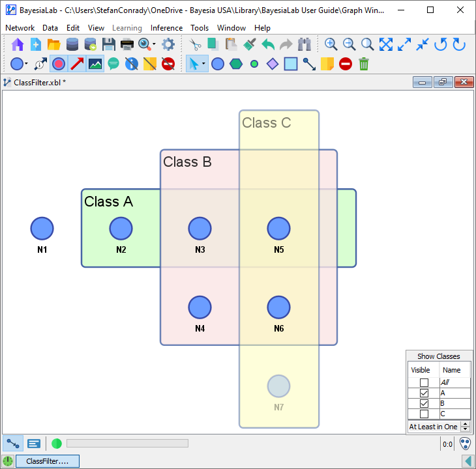476x469 pixels.
Task: Click the scissors cut icon
Action: (x=195, y=44)
